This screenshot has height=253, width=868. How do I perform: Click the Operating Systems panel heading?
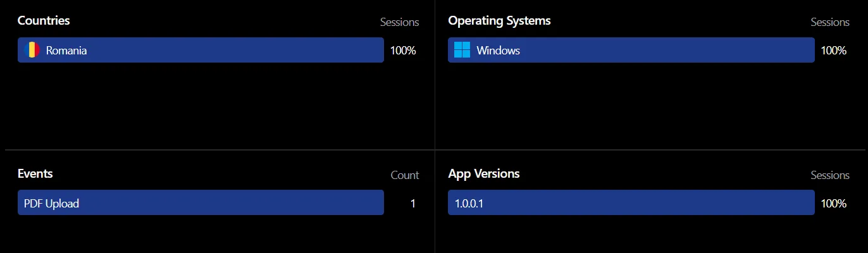coord(499,21)
